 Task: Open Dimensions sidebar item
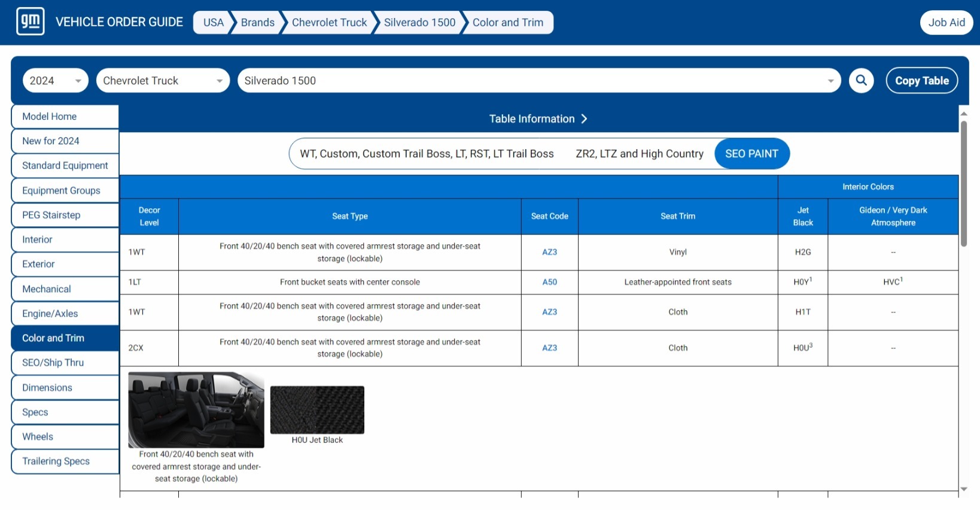click(x=65, y=387)
